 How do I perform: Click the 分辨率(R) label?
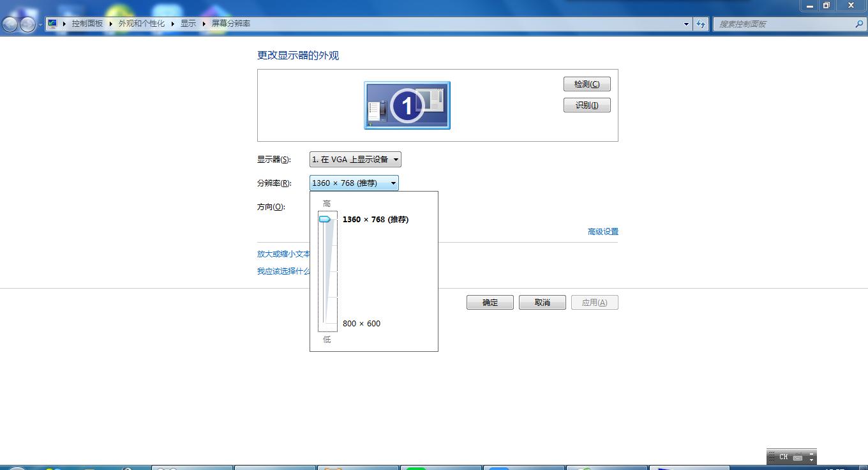click(274, 183)
